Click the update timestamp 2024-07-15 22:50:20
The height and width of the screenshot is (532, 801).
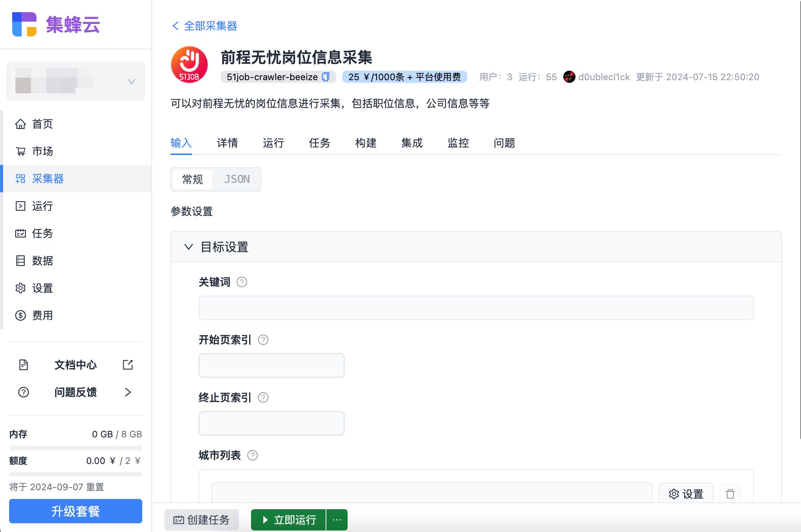pyautogui.click(x=713, y=77)
